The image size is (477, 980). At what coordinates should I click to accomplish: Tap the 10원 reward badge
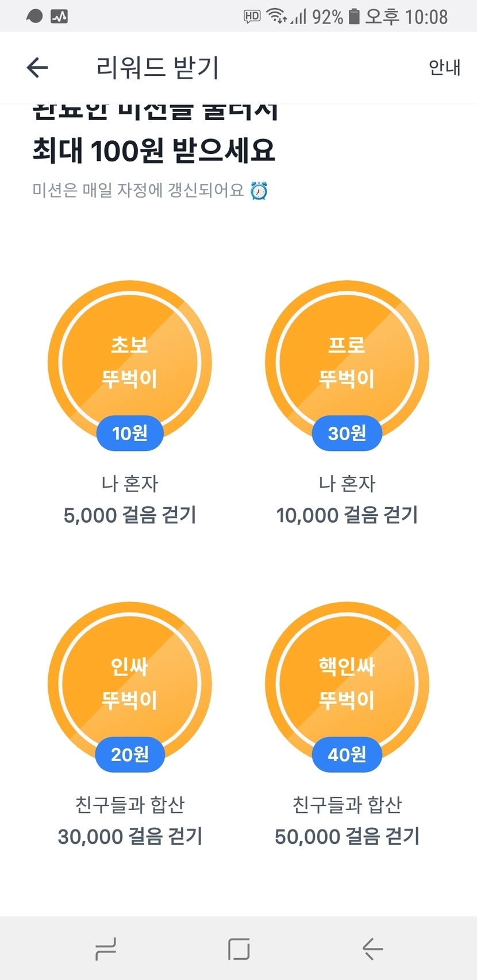(130, 433)
